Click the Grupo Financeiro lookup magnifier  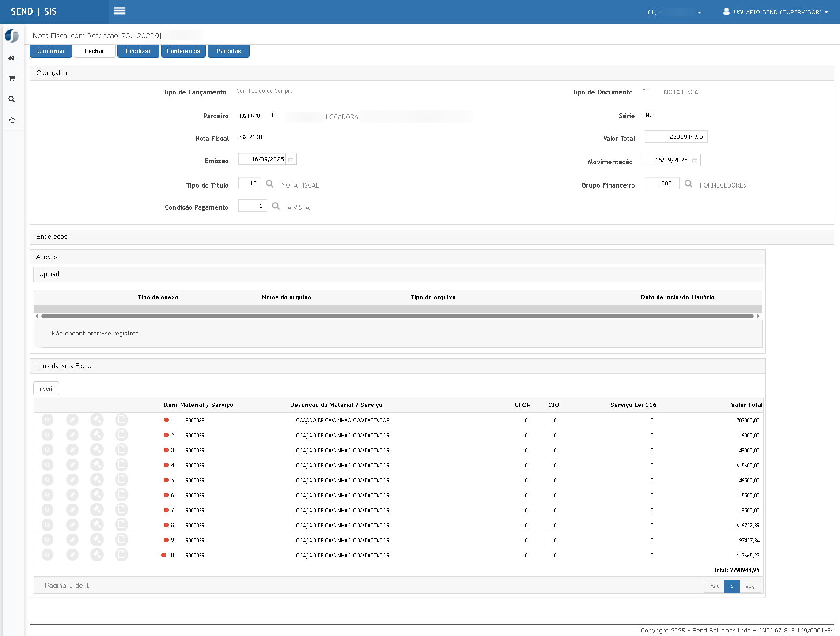[x=688, y=184]
